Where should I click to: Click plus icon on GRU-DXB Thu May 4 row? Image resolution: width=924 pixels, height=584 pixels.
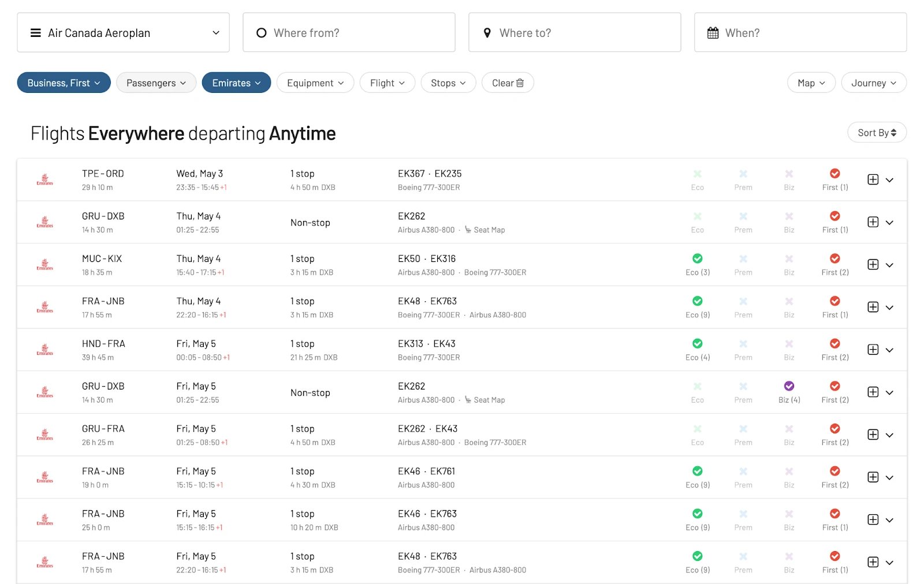click(873, 222)
